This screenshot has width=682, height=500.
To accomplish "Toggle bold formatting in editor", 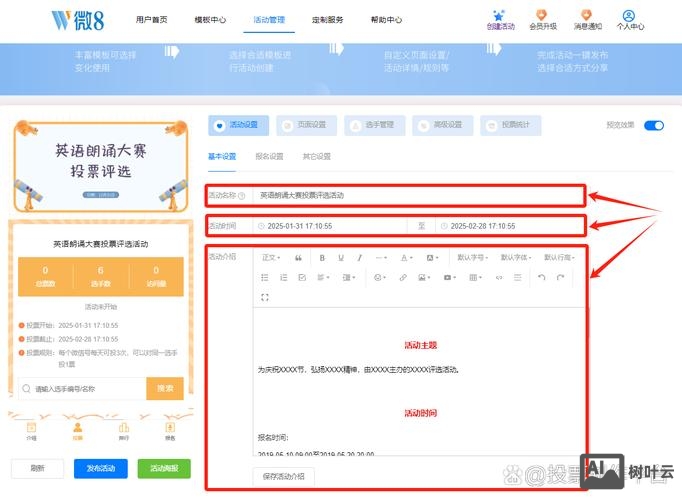I will pyautogui.click(x=322, y=258).
